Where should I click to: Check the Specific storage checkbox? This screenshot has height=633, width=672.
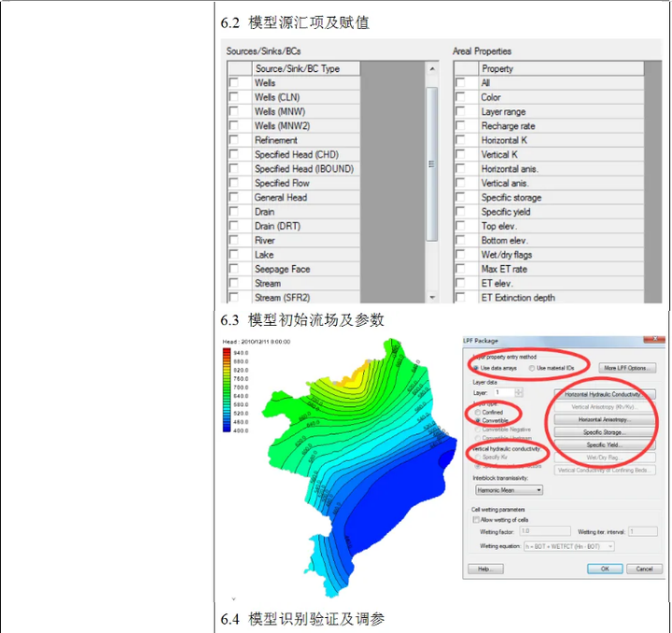tap(460, 197)
